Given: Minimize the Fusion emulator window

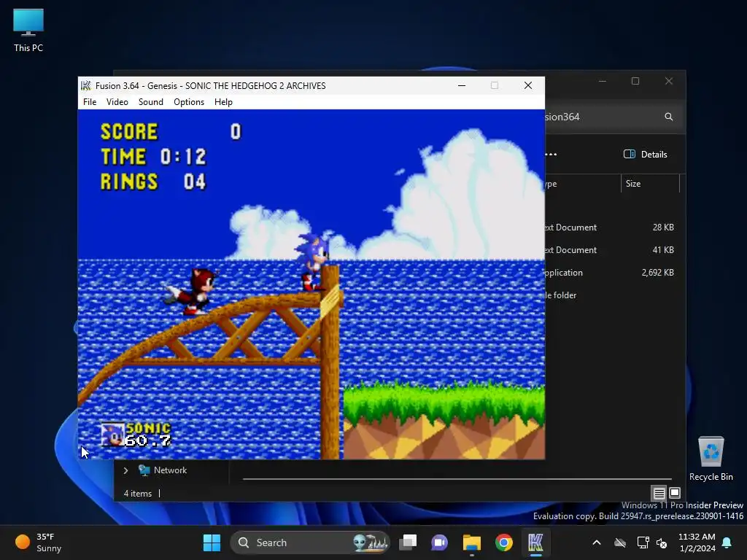Looking at the screenshot, I should pos(462,86).
